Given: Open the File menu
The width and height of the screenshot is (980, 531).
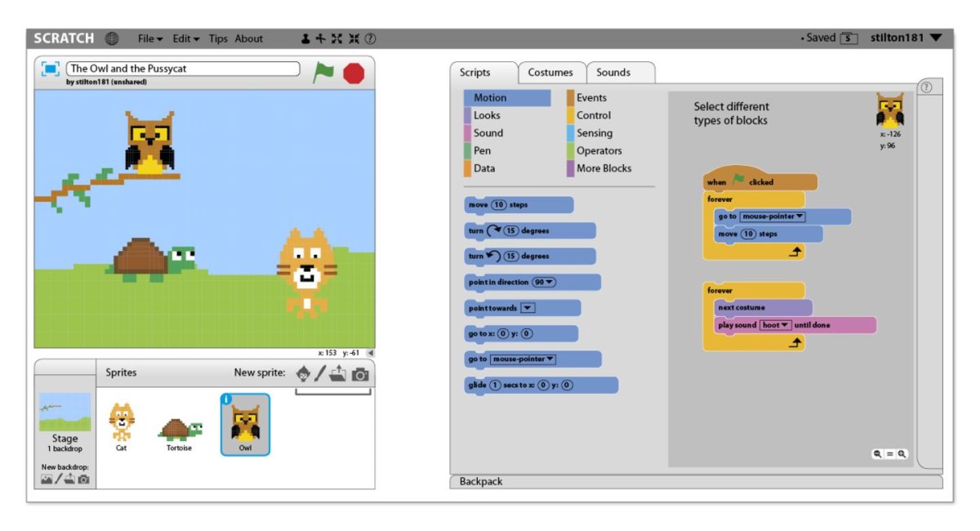Looking at the screenshot, I should click(148, 38).
